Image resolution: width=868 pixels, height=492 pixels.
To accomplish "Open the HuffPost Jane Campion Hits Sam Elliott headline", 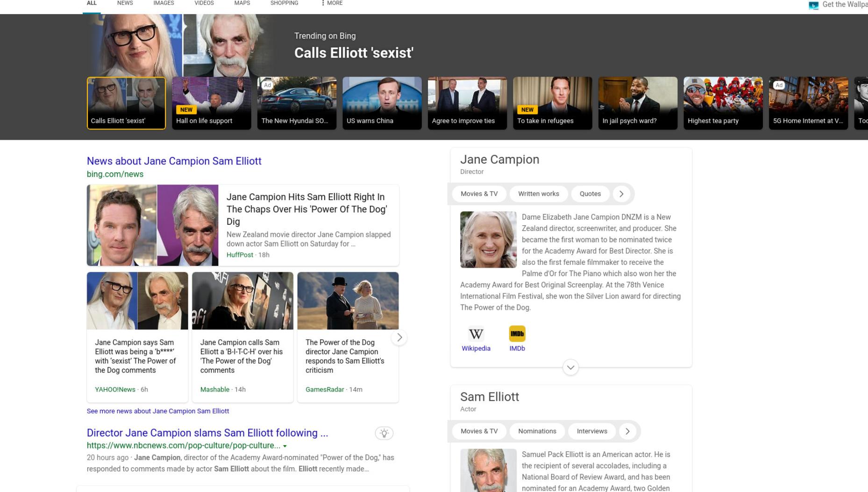I will click(307, 209).
